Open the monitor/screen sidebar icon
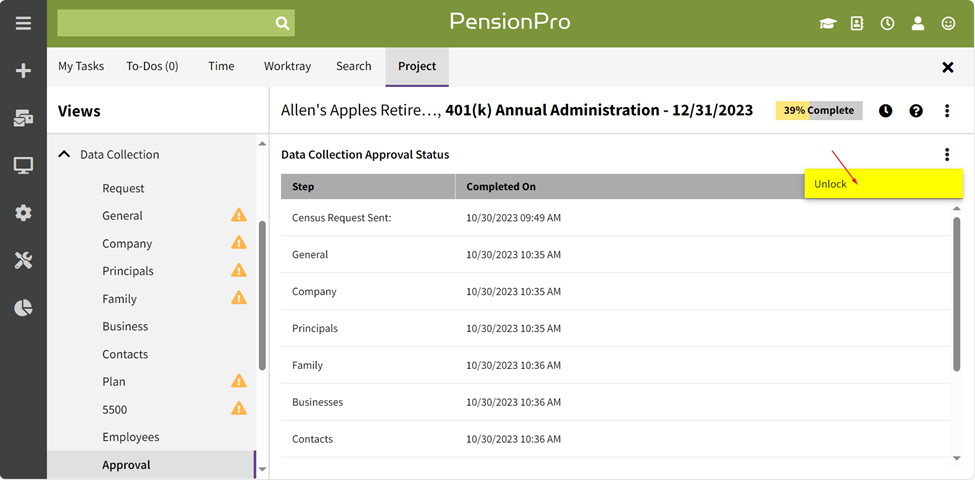The image size is (975, 480). [x=23, y=165]
